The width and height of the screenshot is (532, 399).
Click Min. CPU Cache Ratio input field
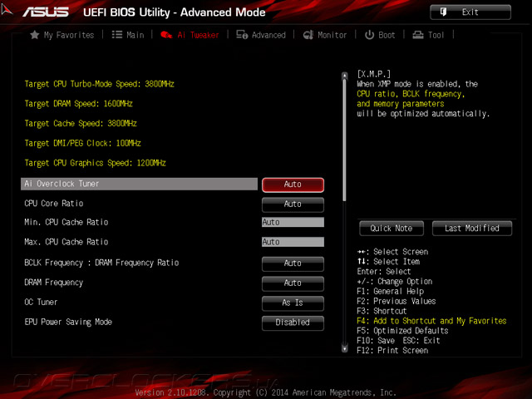point(293,222)
